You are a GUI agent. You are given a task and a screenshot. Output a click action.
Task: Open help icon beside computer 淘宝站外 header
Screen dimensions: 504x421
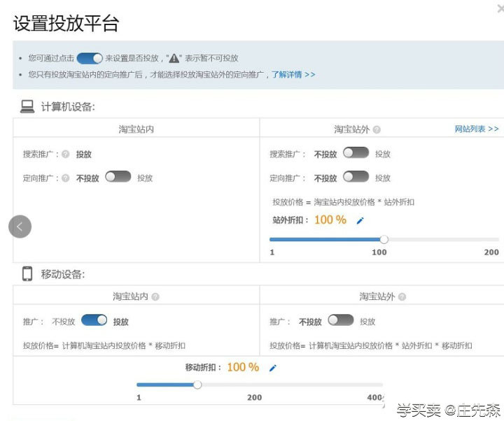(x=377, y=129)
